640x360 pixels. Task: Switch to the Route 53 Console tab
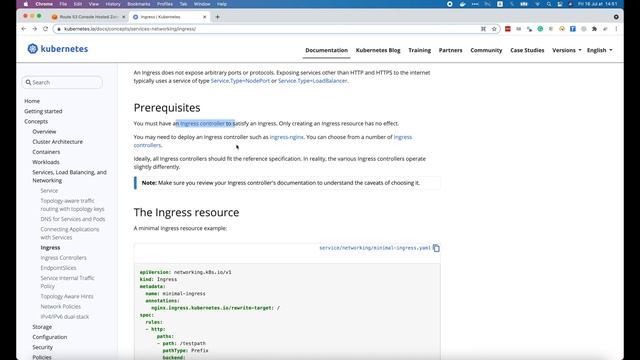[x=88, y=17]
